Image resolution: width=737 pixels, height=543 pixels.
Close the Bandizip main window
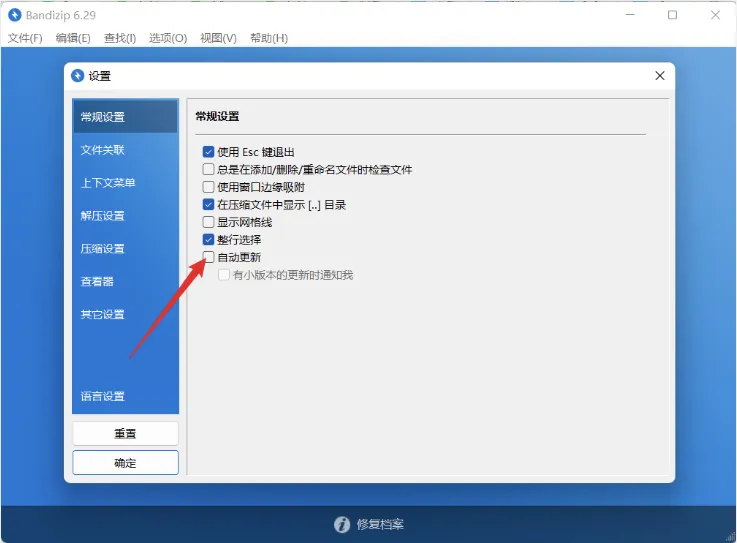pos(715,15)
